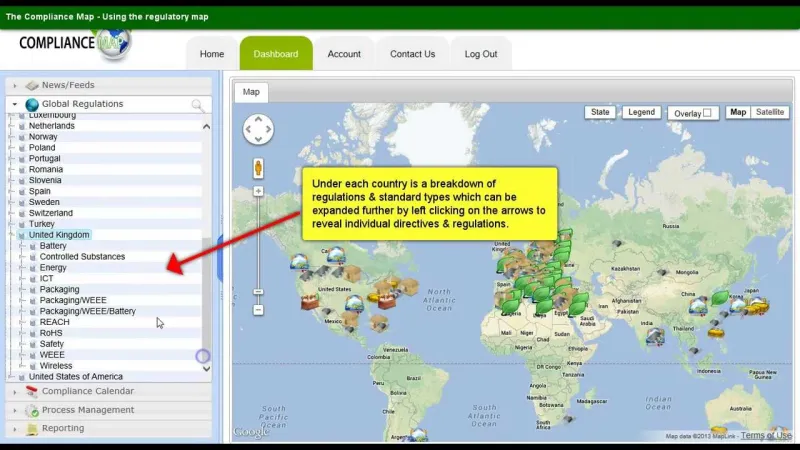Open the Home tab
The height and width of the screenshot is (450, 800).
pyautogui.click(x=212, y=54)
